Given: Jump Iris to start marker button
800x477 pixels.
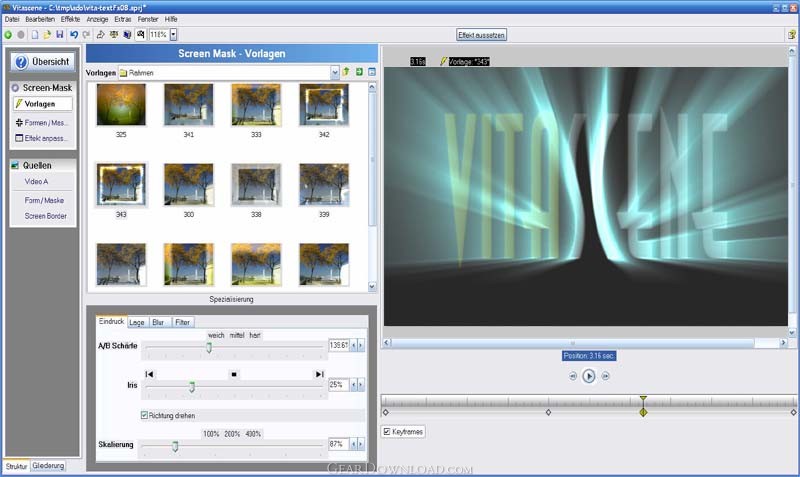Looking at the screenshot, I should pos(149,374).
